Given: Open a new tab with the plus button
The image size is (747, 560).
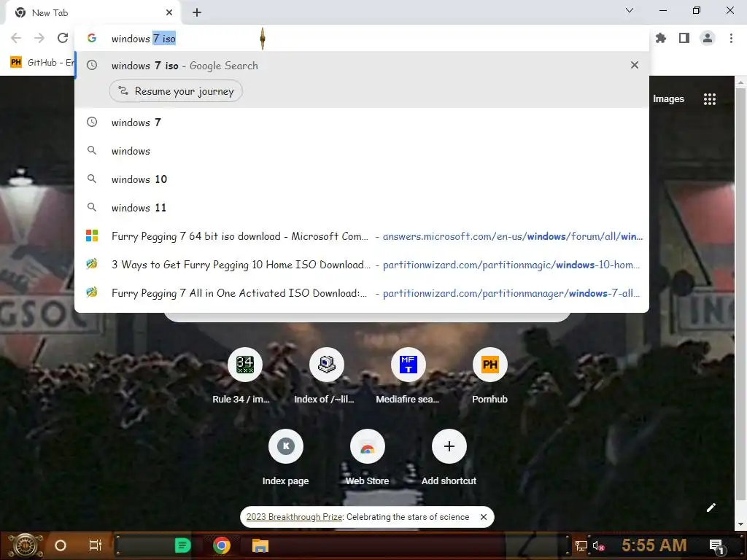Looking at the screenshot, I should tap(197, 12).
